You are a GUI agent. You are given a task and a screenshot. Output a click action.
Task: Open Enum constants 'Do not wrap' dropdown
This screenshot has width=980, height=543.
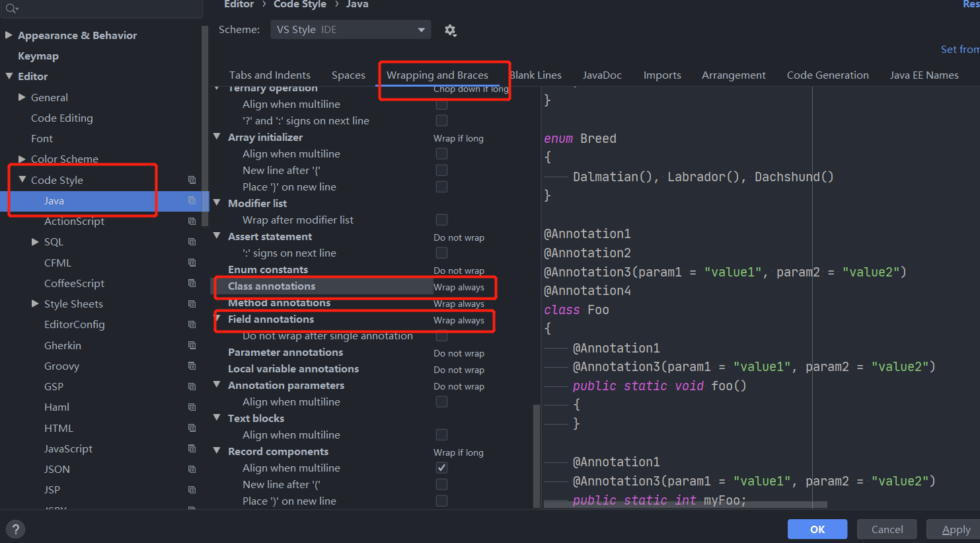coord(459,271)
